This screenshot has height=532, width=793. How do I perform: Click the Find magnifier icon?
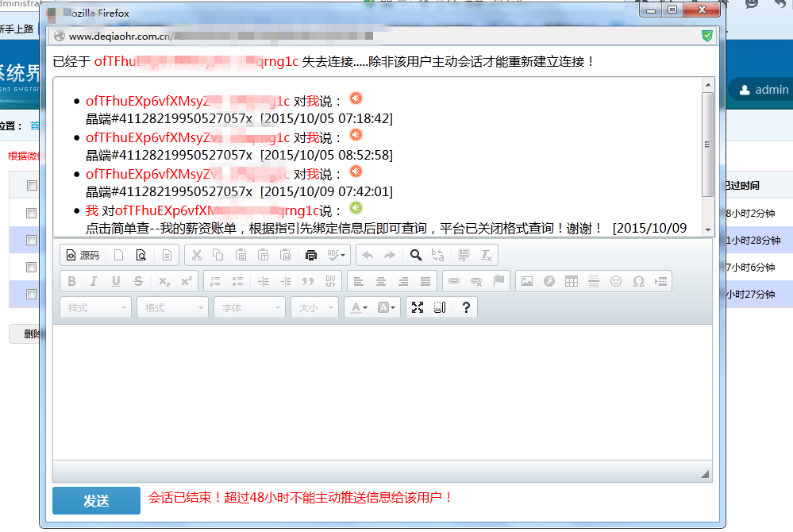click(x=416, y=256)
